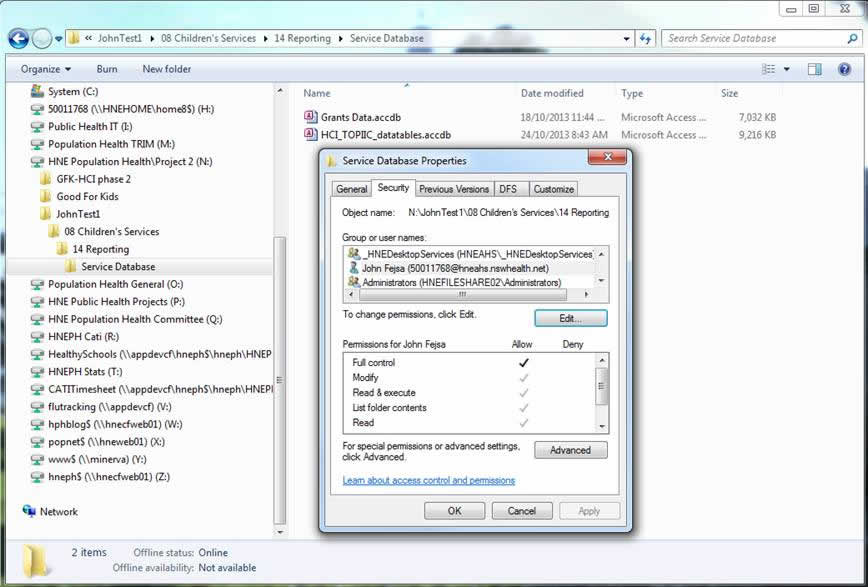Click the Edit... permissions button
This screenshot has width=868, height=587.
coord(571,318)
